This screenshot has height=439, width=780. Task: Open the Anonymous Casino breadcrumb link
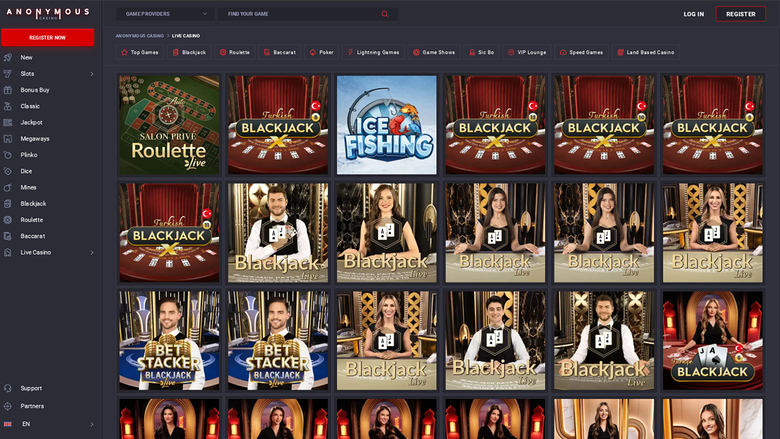click(x=140, y=36)
